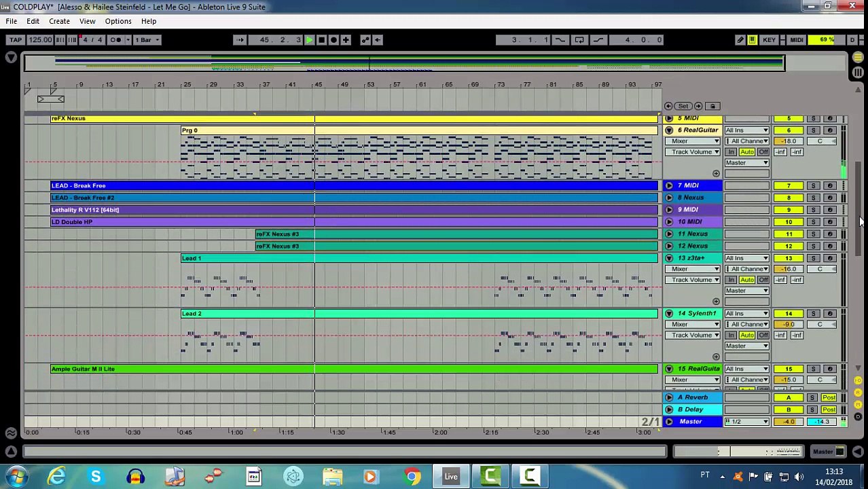Open Skype from the taskbar
The height and width of the screenshot is (489, 868).
pyautogui.click(x=96, y=477)
